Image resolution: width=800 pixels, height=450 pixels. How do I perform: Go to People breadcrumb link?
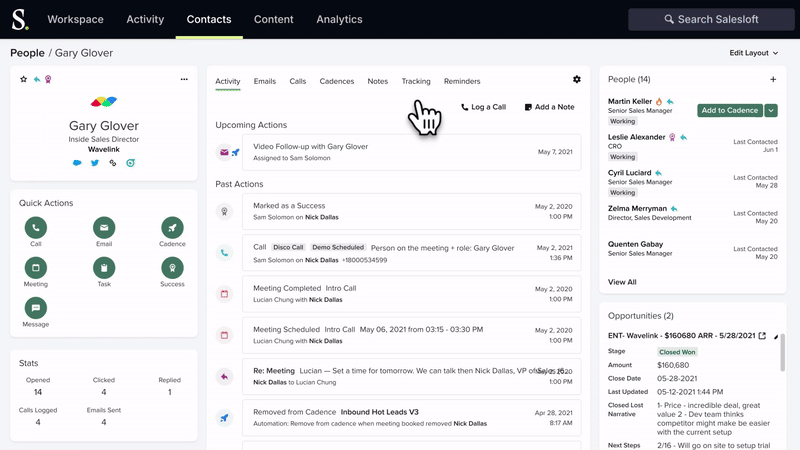[x=28, y=53]
